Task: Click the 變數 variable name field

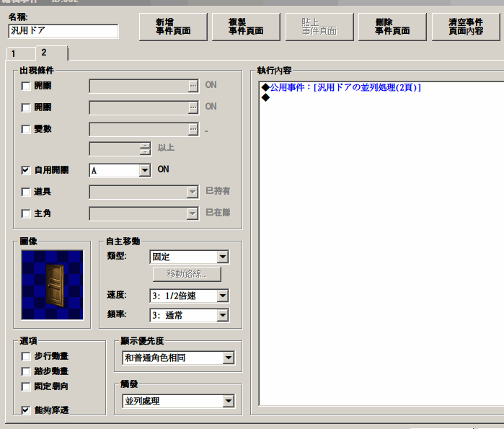Action: [139, 129]
